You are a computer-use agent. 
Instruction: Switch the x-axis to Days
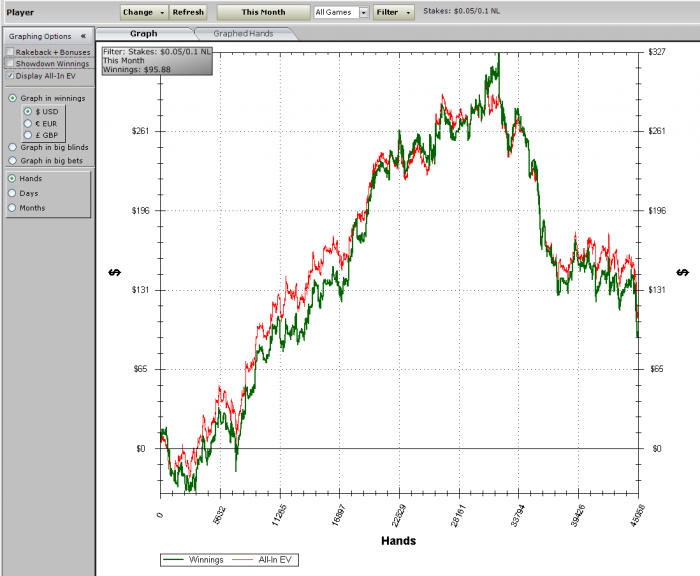(12, 193)
